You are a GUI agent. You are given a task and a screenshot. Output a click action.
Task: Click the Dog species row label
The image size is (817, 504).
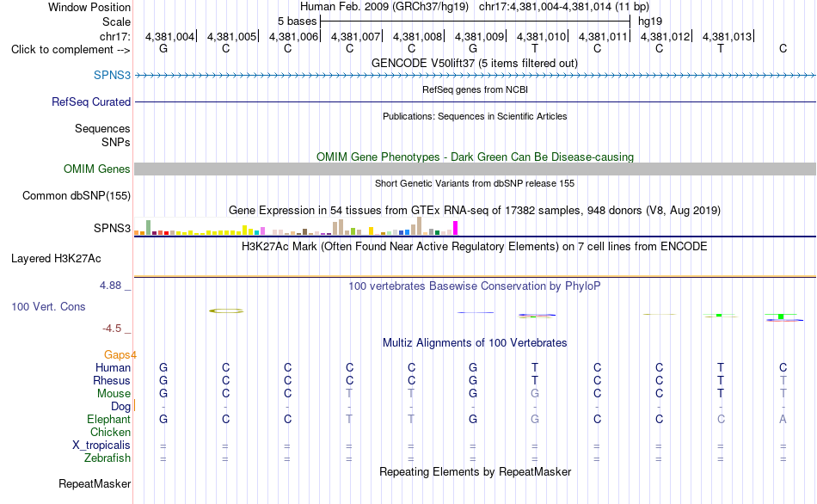pos(120,407)
